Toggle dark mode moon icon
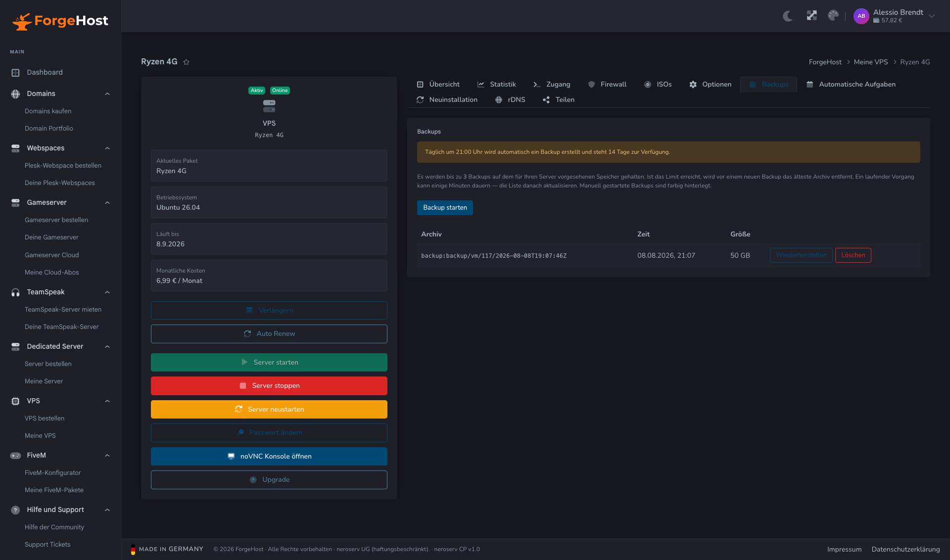950x560 pixels. pyautogui.click(x=788, y=16)
